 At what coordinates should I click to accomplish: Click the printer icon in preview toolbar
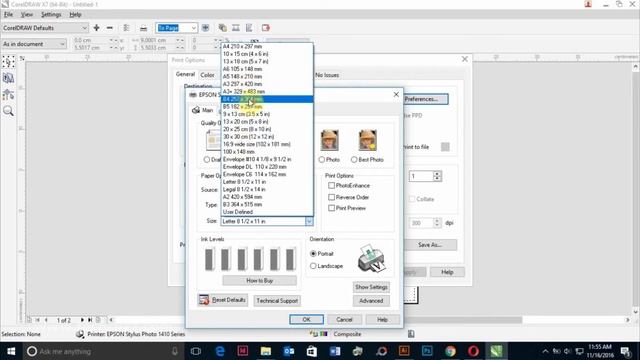point(143,28)
